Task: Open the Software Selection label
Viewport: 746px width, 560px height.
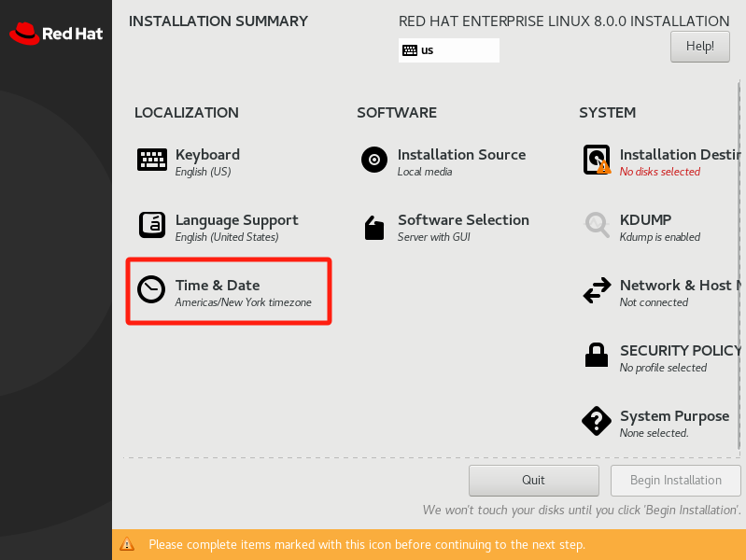Action: (x=463, y=220)
